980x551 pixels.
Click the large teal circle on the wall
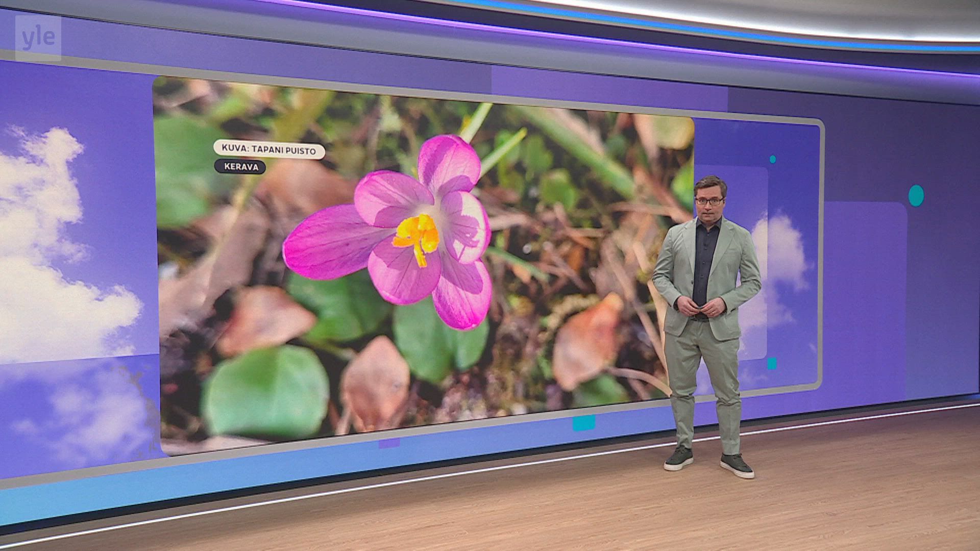click(916, 195)
